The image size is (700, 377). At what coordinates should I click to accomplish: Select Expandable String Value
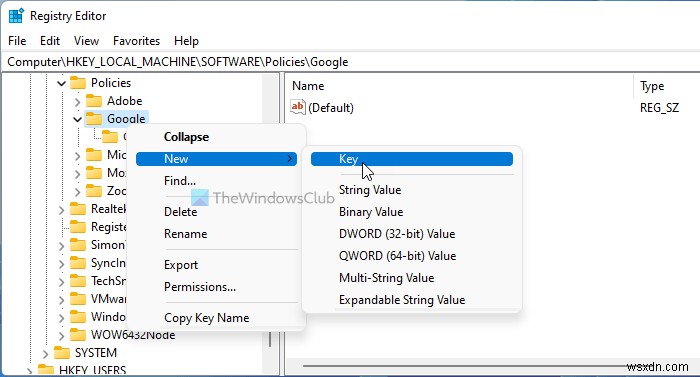coord(412,300)
